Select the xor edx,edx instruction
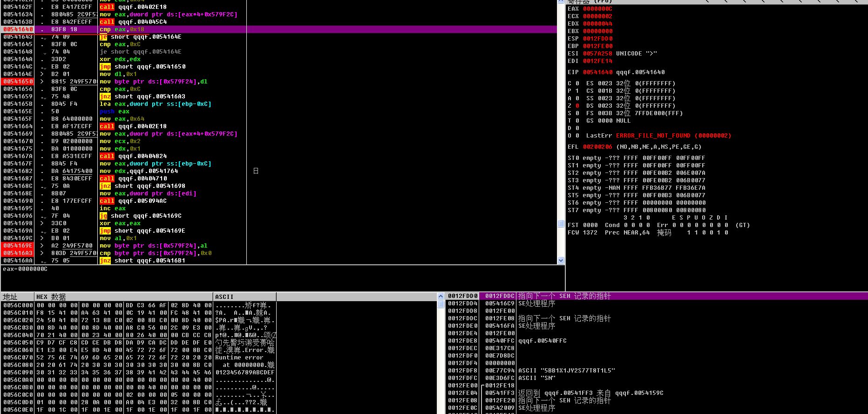The image size is (868, 414). 120,59
